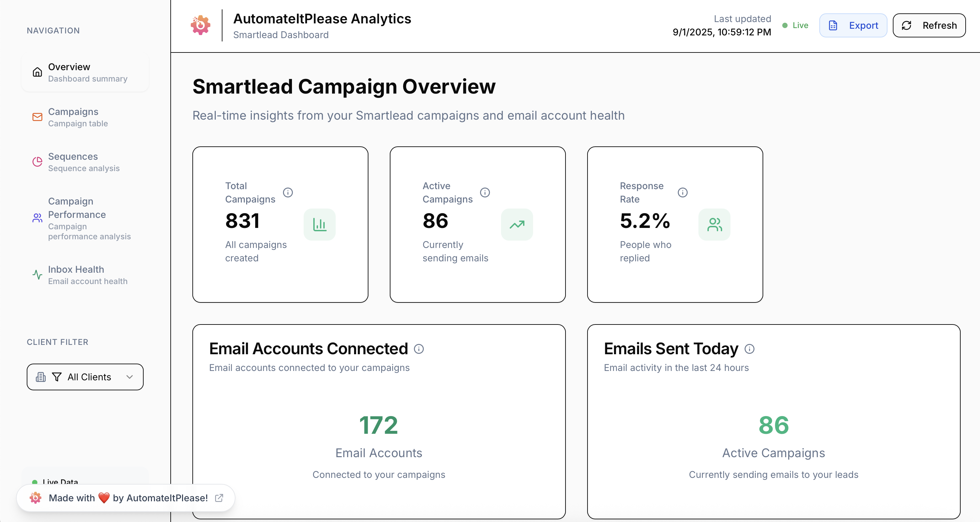Click the document icon on the Export button
The height and width of the screenshot is (522, 980).
point(833,25)
